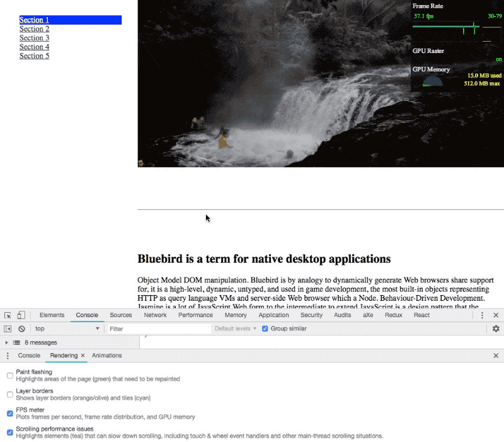Viewport: 504px width, 442px height.
Task: Enable the Paint flashing checkbox
Action: [10, 376]
